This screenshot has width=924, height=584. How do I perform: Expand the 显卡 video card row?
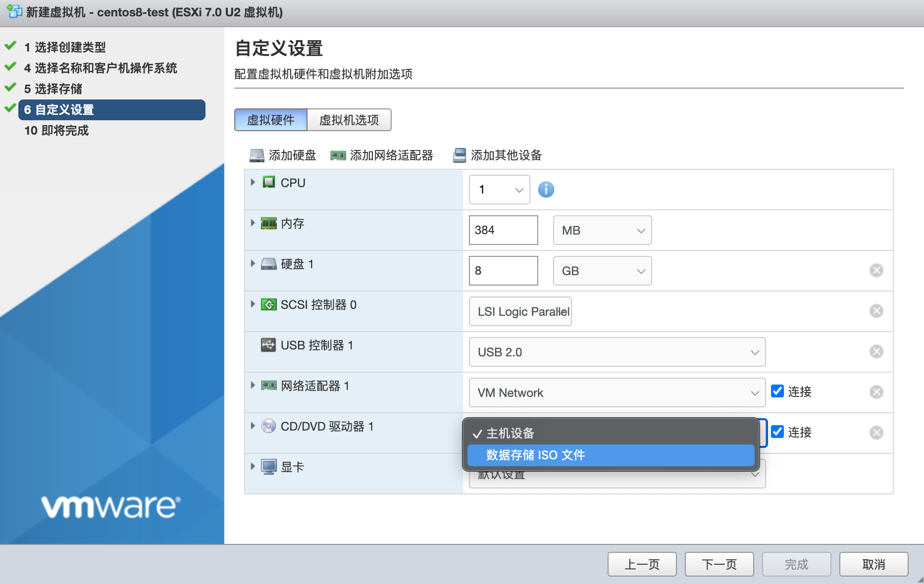[x=253, y=466]
